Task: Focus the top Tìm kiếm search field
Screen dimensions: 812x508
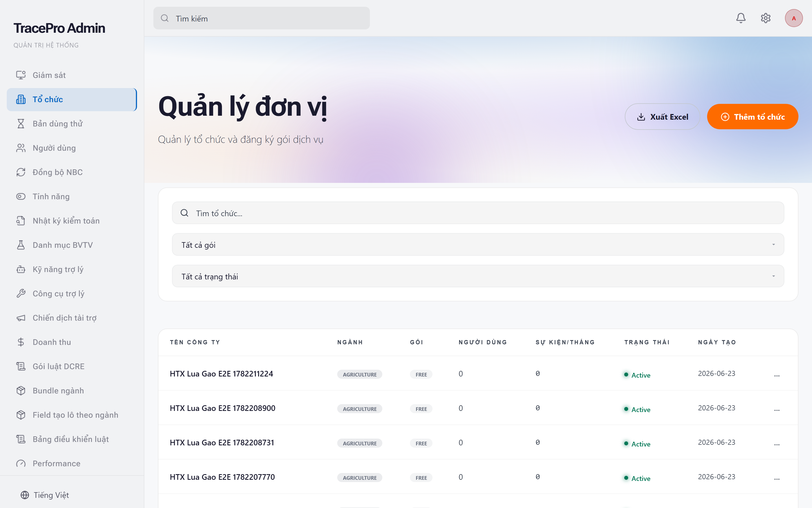Action: (261, 18)
